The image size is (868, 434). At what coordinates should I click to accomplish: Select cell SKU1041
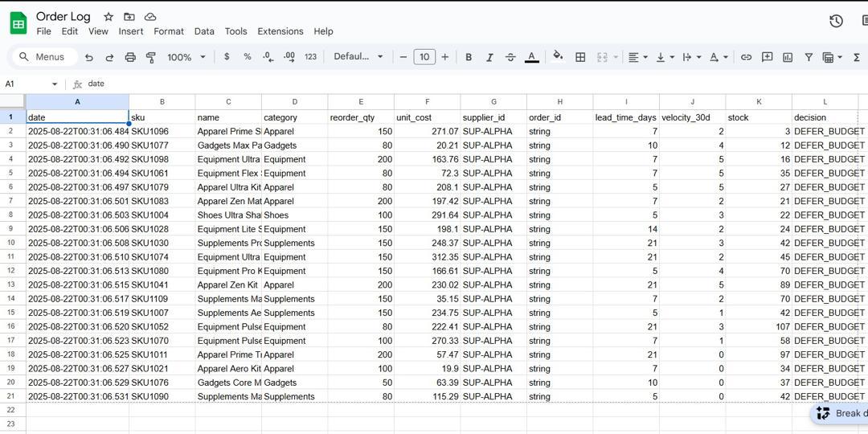coord(162,285)
